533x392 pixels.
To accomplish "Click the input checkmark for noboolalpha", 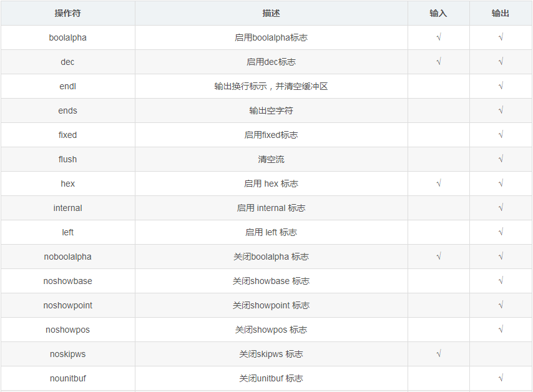I will pyautogui.click(x=439, y=257).
